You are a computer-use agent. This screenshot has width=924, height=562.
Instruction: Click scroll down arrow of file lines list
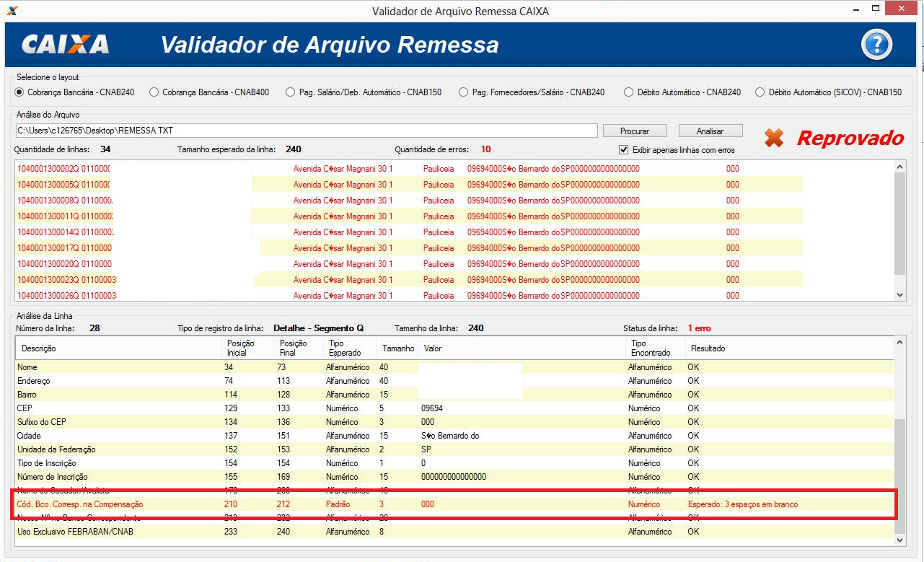[x=899, y=294]
